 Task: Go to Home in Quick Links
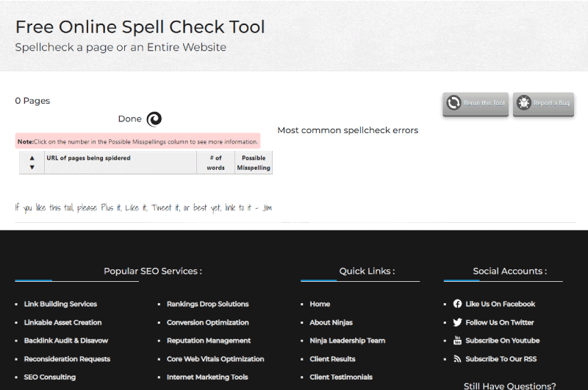pos(320,304)
